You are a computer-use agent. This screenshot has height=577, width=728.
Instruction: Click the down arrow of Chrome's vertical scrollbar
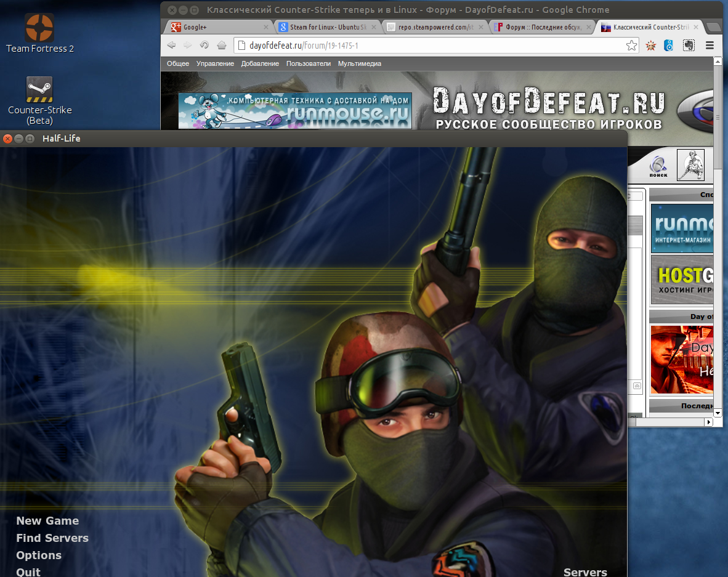[718, 413]
